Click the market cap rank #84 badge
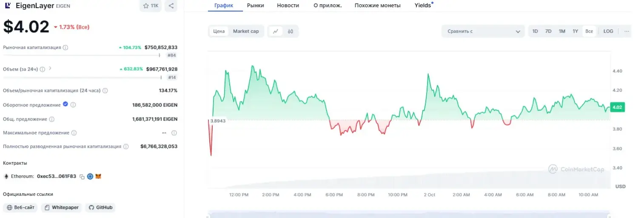Viewport: 644px width, 218px height. [x=172, y=55]
